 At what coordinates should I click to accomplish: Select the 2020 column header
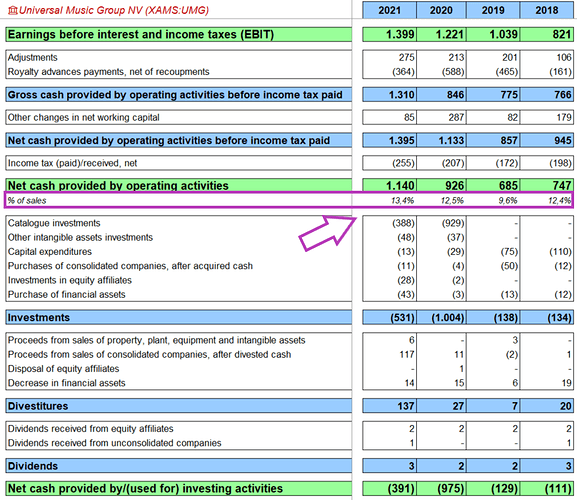[441, 10]
